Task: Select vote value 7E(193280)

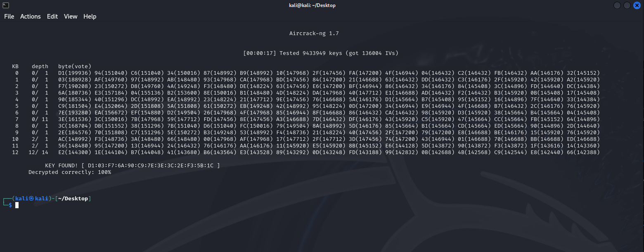Action: (x=75, y=113)
